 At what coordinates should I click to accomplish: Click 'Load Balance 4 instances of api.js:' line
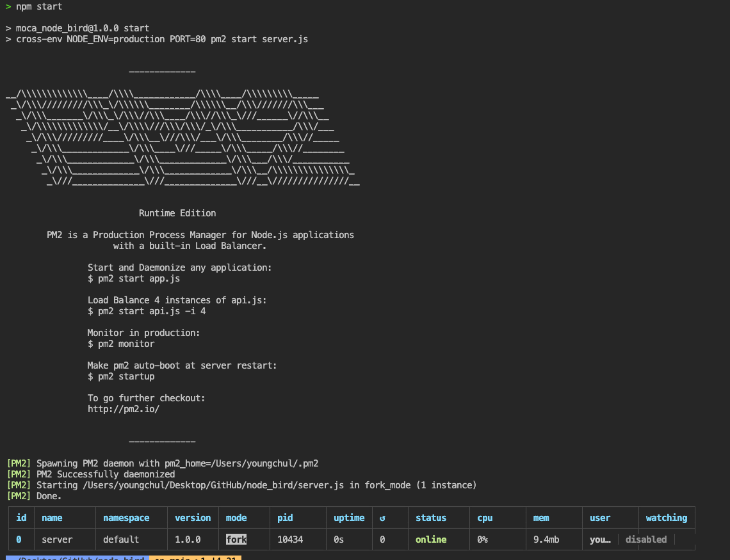coord(177,300)
